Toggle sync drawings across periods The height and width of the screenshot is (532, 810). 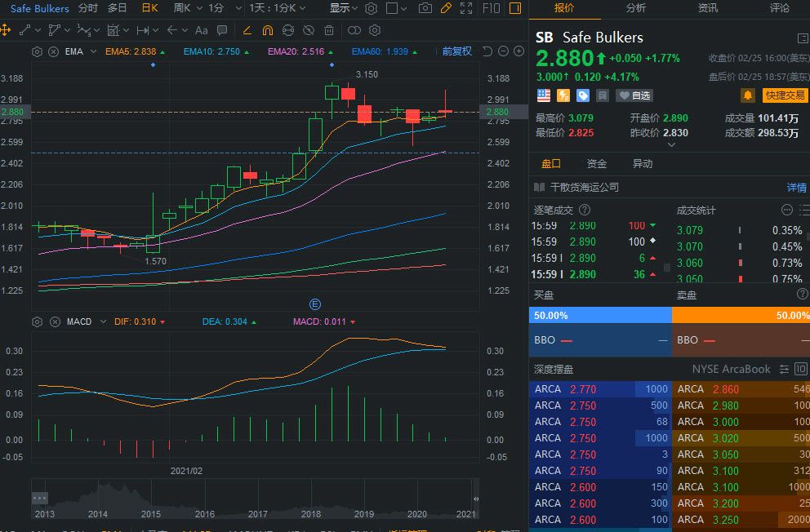pyautogui.click(x=287, y=31)
